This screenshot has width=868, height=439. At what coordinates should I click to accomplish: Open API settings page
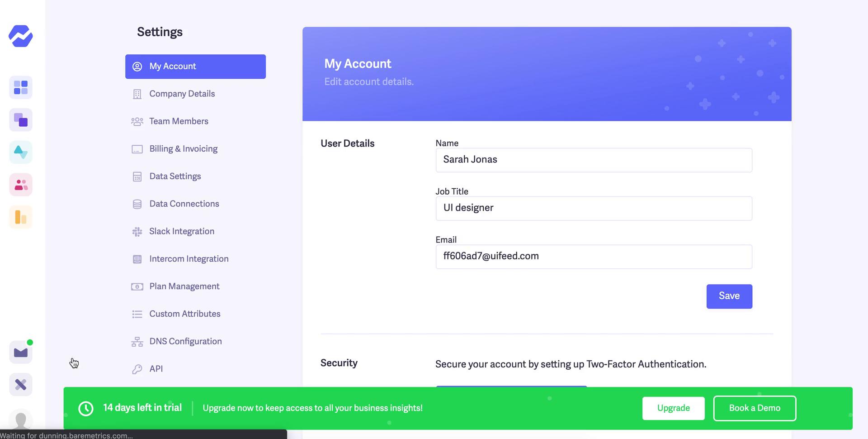pos(195,369)
